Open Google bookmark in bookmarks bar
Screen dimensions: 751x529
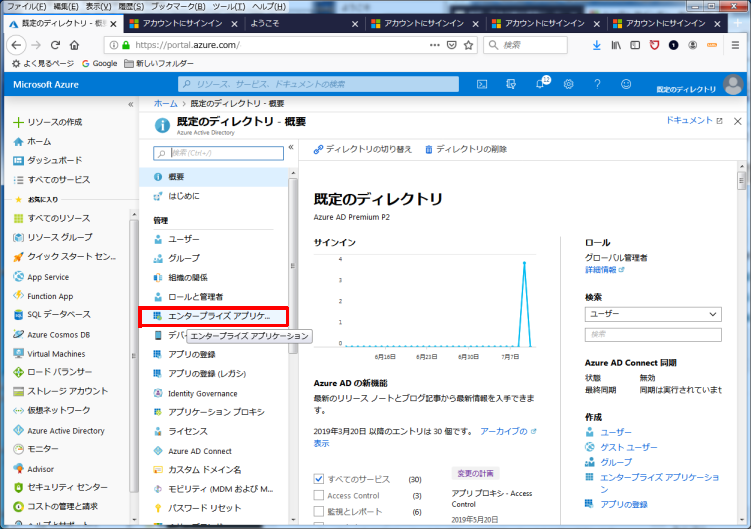coord(100,63)
